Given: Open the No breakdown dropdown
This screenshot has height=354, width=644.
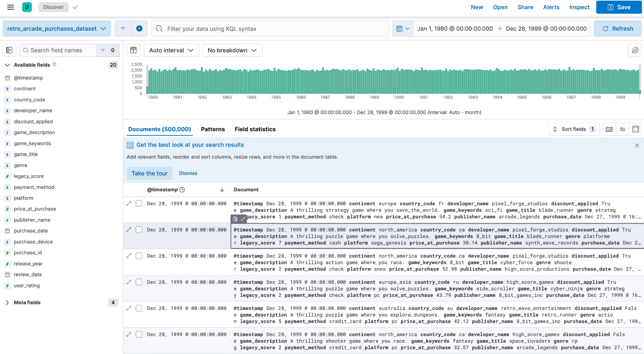Looking at the screenshot, I should [x=232, y=50].
